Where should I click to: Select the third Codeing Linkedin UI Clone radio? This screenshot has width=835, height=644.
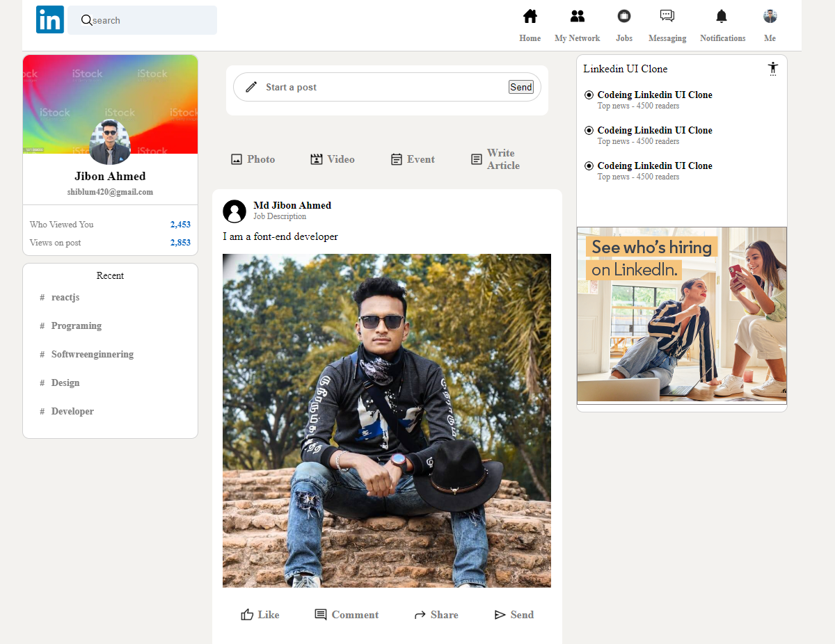[x=589, y=166]
